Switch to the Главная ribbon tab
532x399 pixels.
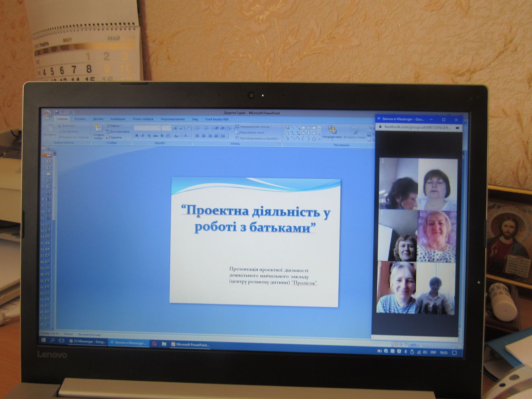(62, 119)
